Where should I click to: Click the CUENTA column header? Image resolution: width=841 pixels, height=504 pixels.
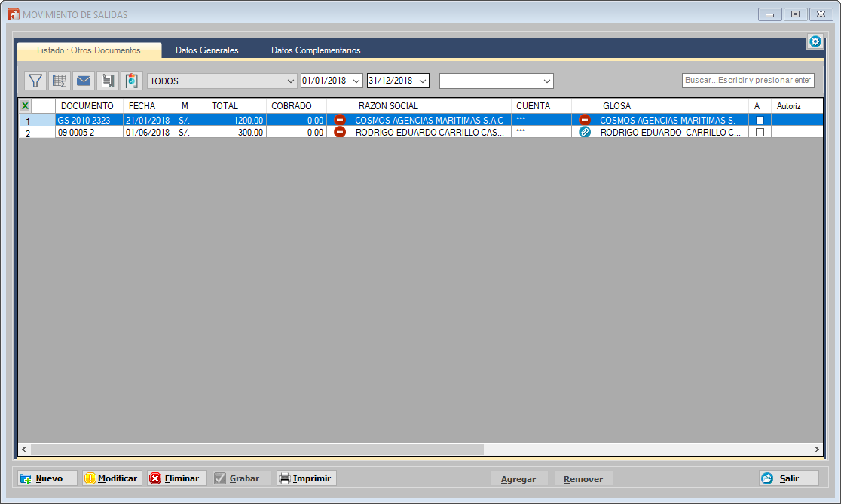coord(542,105)
